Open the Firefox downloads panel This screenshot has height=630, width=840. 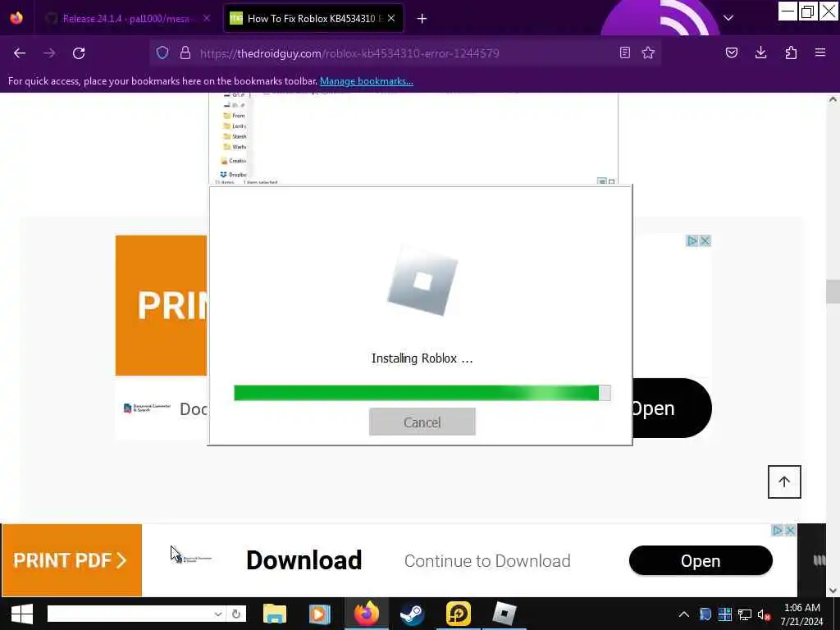(760, 52)
